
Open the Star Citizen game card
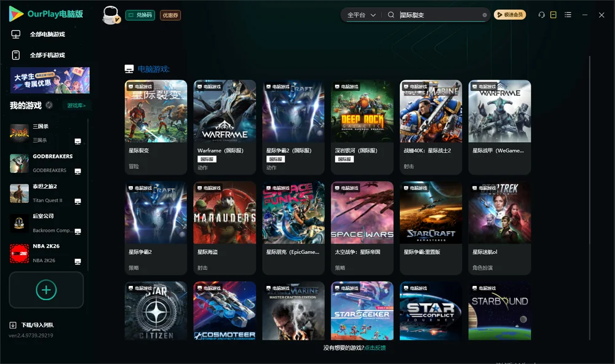point(156,311)
